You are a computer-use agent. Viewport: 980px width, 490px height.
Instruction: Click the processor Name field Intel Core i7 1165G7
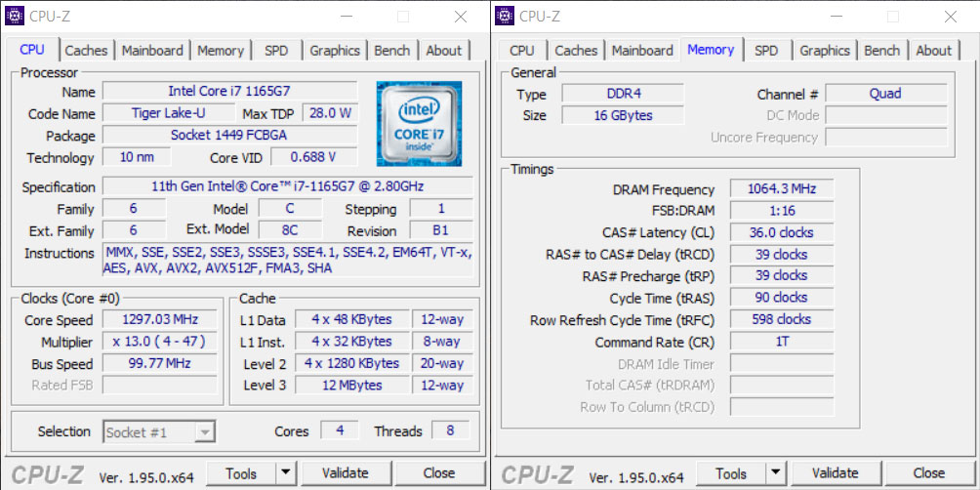pyautogui.click(x=229, y=91)
